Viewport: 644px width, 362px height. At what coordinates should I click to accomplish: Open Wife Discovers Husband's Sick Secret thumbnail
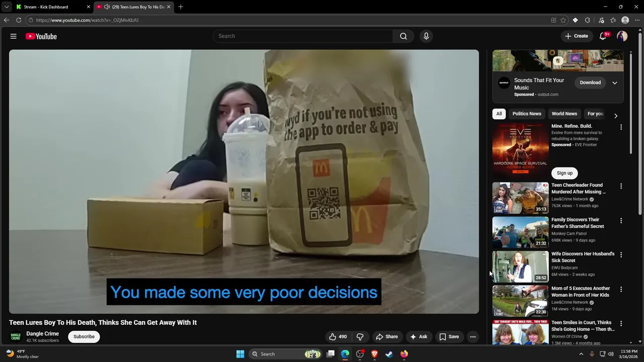[x=520, y=267]
